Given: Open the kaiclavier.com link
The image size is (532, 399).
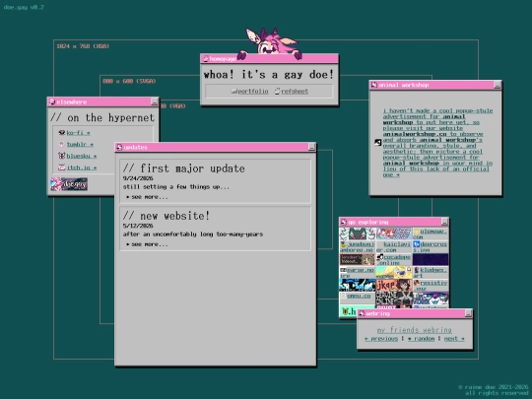Looking at the screenshot, I should pos(393,246).
